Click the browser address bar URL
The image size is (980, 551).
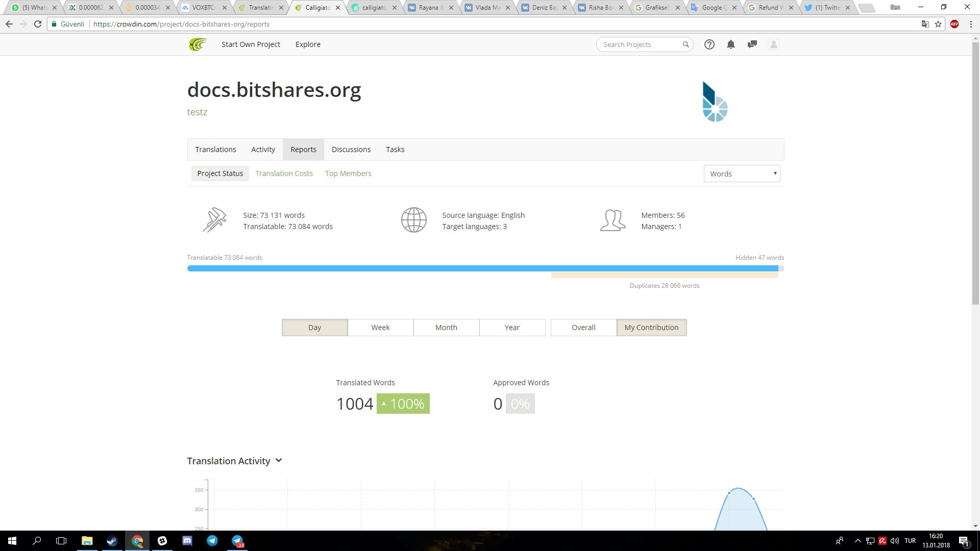coord(181,24)
